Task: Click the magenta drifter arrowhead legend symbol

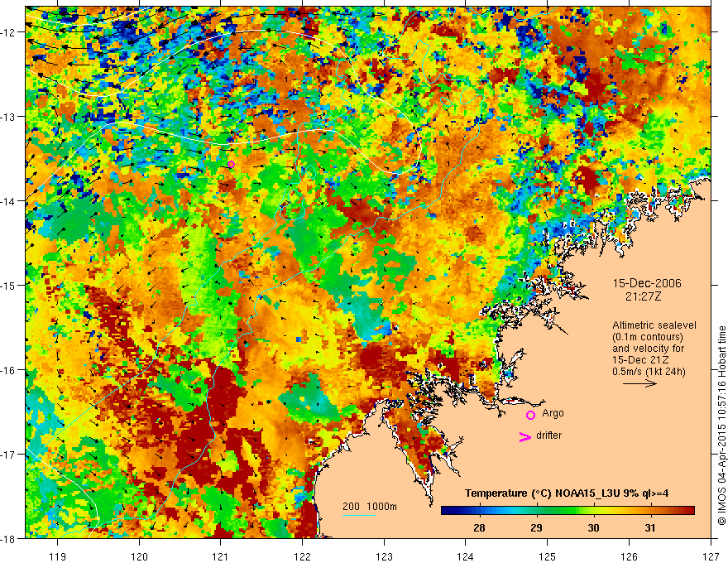Action: (525, 436)
